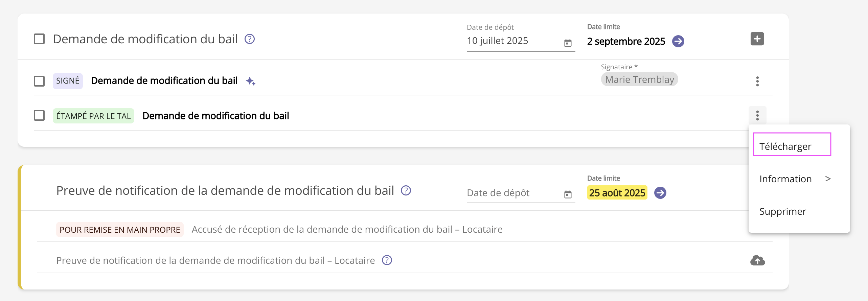868x301 pixels.
Task: Click sparkle icon beside signed Demande document
Action: click(251, 81)
